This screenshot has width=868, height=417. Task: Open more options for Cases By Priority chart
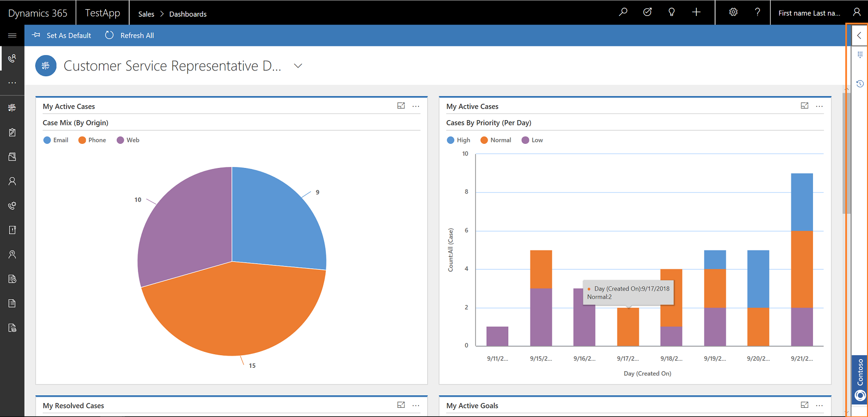pos(819,106)
